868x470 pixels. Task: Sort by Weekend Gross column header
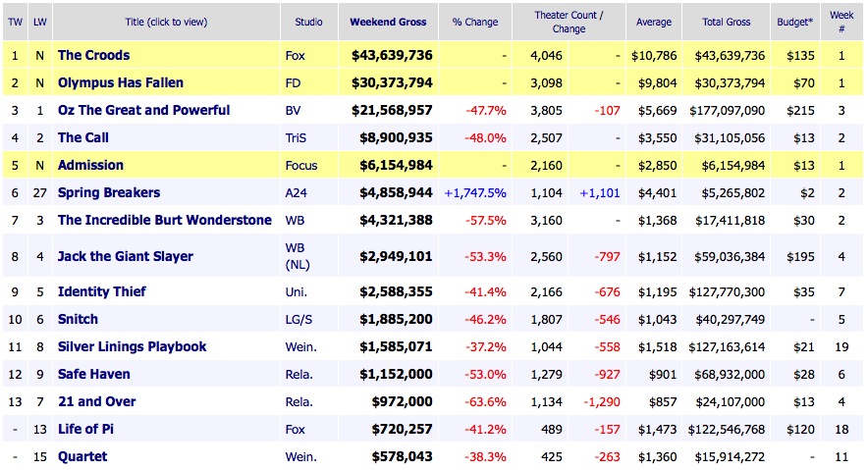pyautogui.click(x=391, y=22)
